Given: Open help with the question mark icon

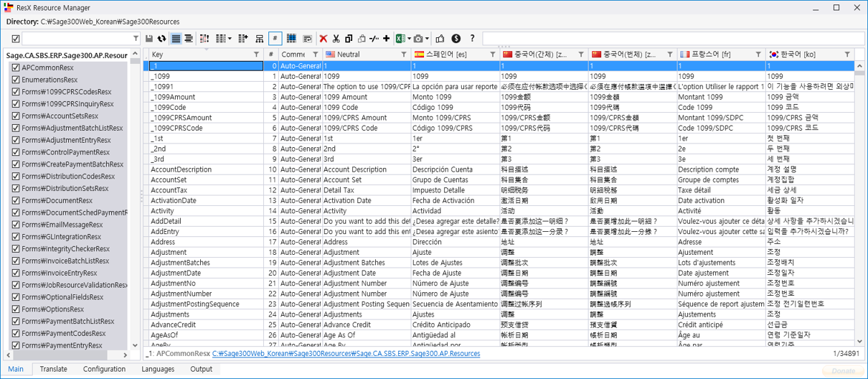Looking at the screenshot, I should click(472, 39).
